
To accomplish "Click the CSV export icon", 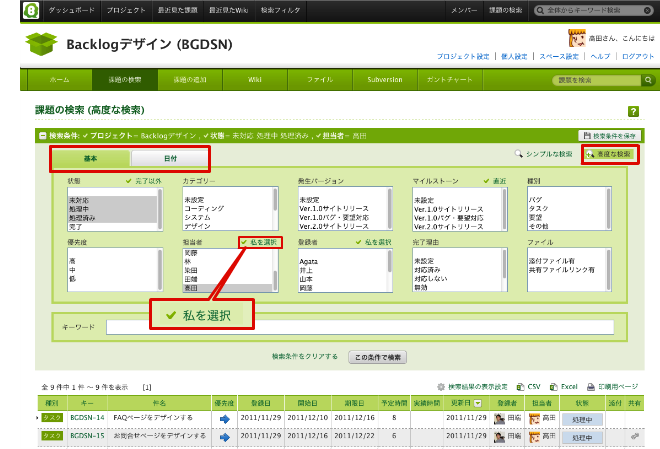I will click(x=520, y=387).
